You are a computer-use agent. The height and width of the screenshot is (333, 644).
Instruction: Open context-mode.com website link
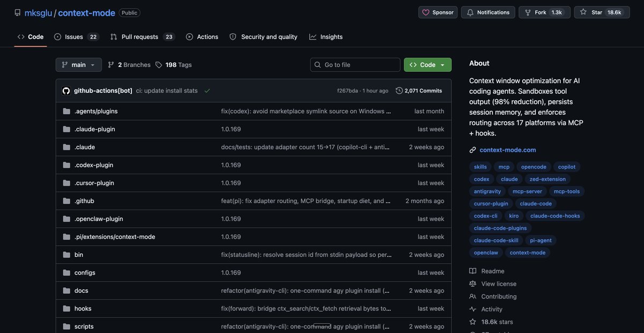pyautogui.click(x=508, y=150)
